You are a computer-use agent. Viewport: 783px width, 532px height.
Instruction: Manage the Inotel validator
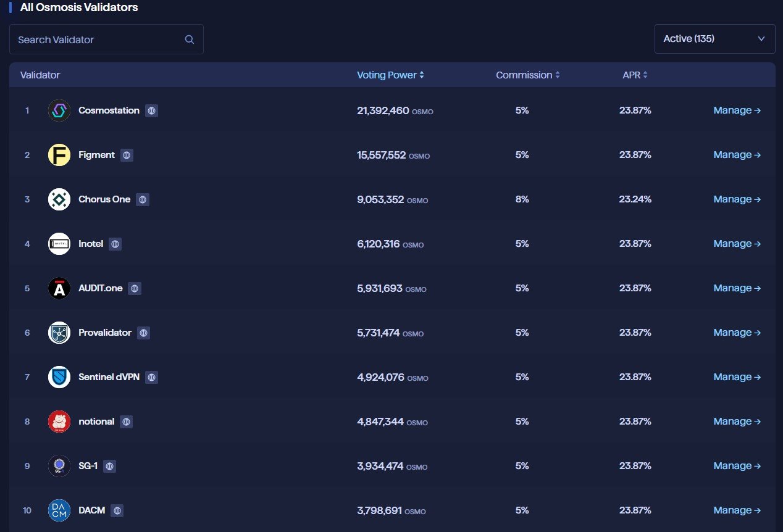tap(737, 244)
